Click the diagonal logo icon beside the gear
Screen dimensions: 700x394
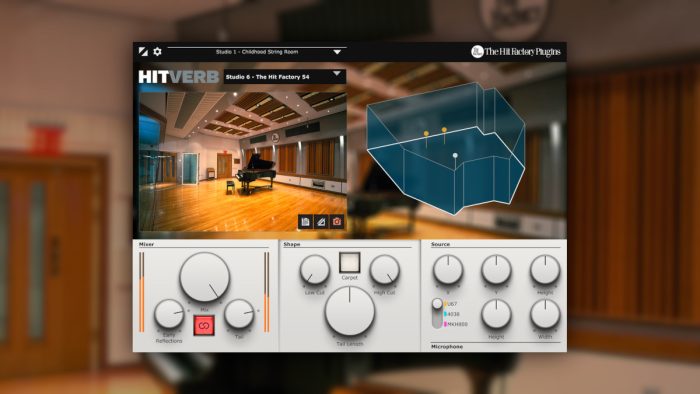click(143, 52)
